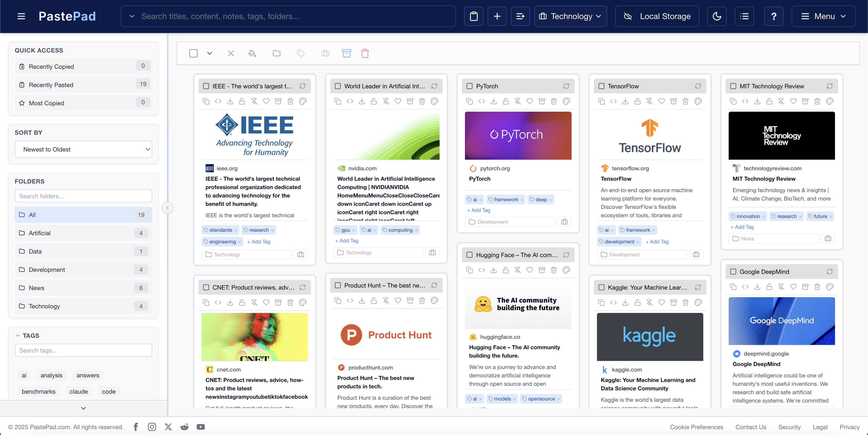Click the benchmarks tag in sidebar

pos(38,392)
